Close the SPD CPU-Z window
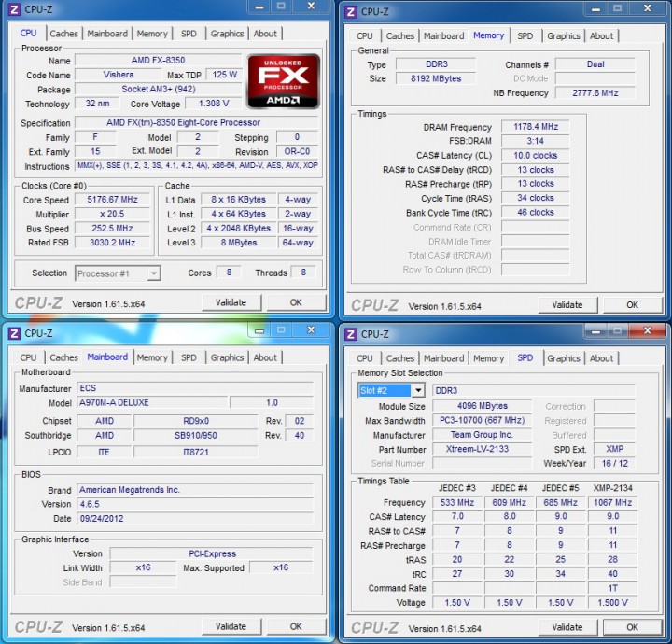Screen dimensions: 672x644 point(647,330)
